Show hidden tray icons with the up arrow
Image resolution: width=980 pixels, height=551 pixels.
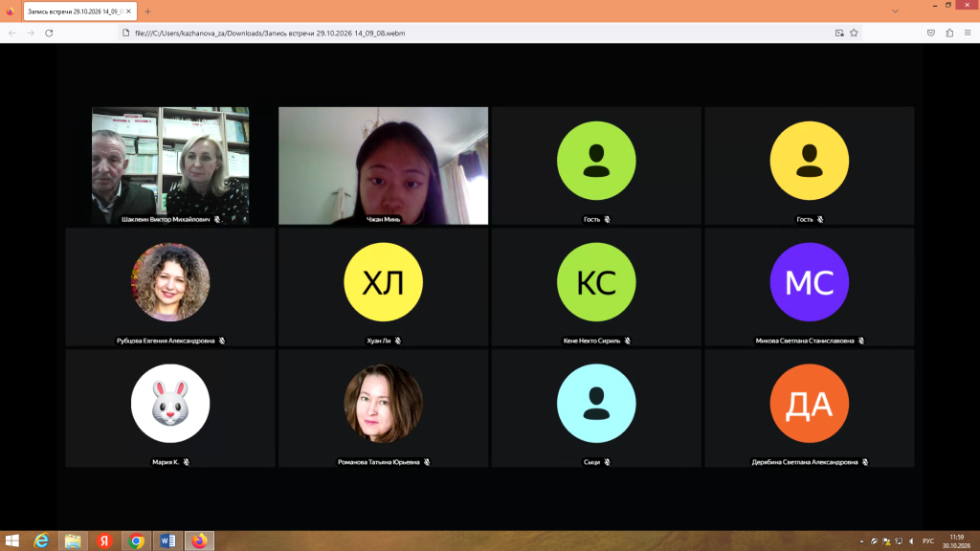[862, 541]
